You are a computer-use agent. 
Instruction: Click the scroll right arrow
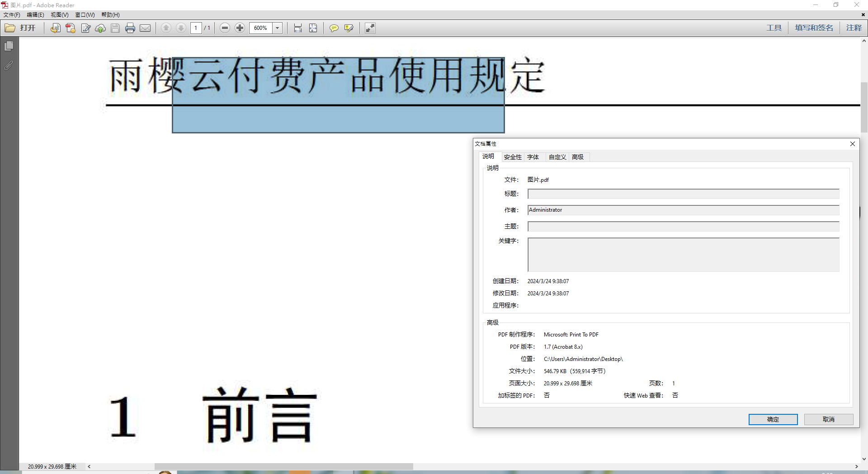pos(856,466)
